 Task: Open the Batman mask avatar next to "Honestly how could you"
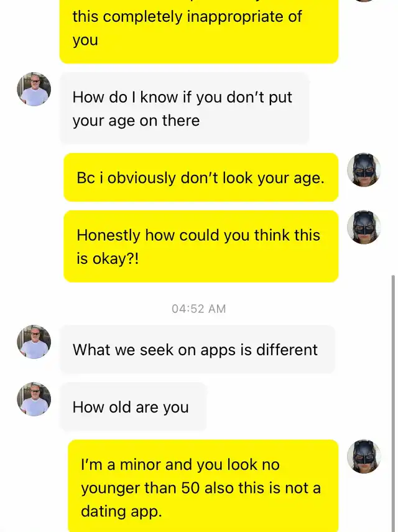(x=363, y=227)
